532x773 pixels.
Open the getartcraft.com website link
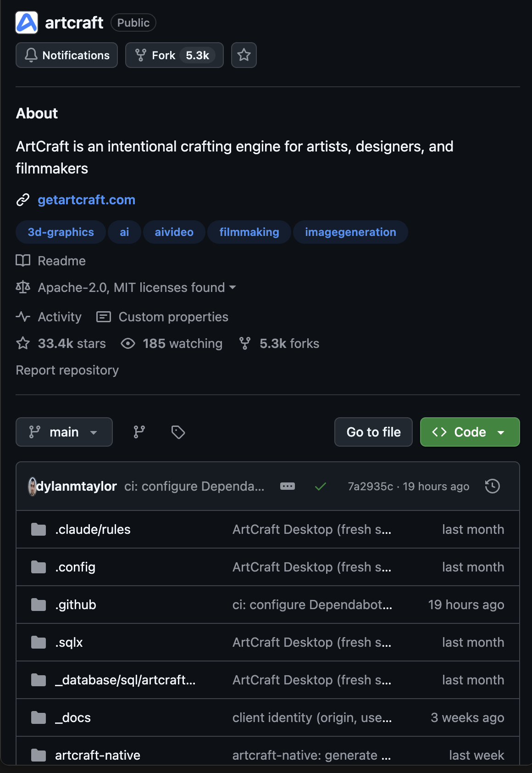click(86, 200)
